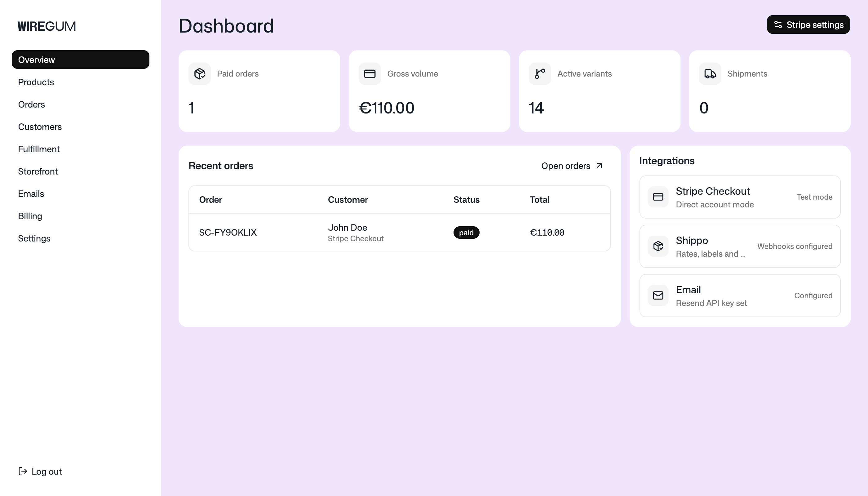868x496 pixels.
Task: Click the Stripe Checkout card icon
Action: click(658, 197)
